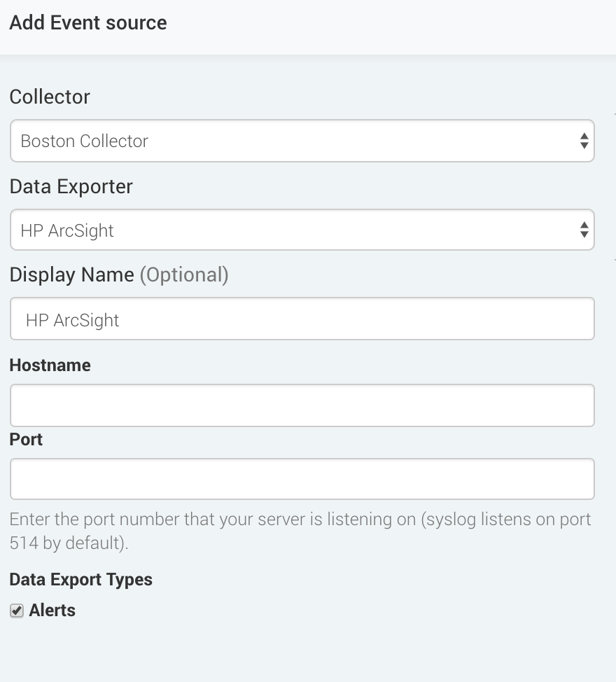Click the up-down arrows on Data Exporter select
The width and height of the screenshot is (616, 682).
[584, 230]
